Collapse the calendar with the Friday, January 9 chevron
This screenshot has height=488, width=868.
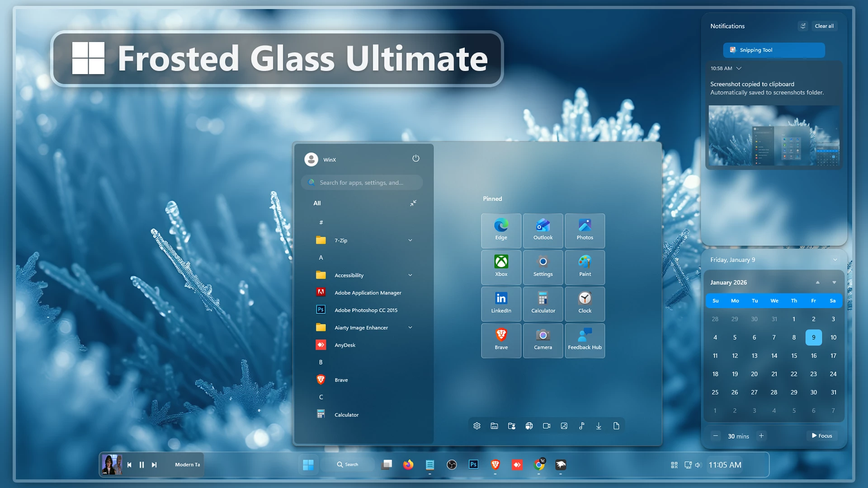coord(835,260)
